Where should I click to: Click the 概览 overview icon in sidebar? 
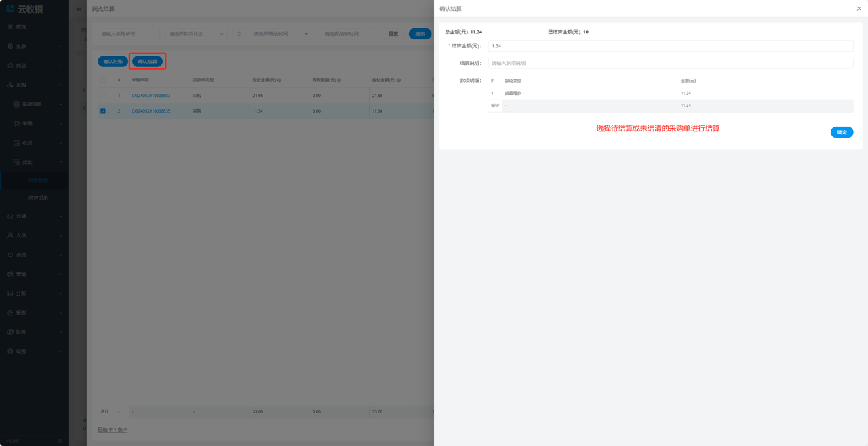pos(10,27)
